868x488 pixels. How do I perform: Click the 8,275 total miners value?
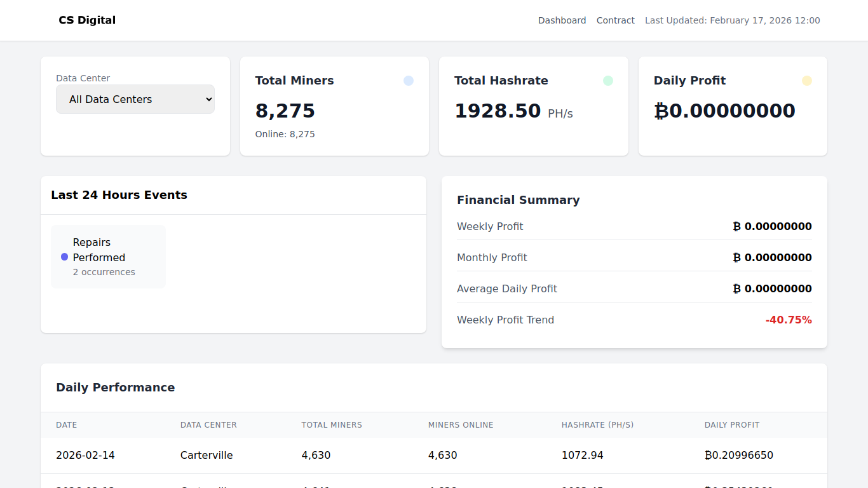point(285,111)
